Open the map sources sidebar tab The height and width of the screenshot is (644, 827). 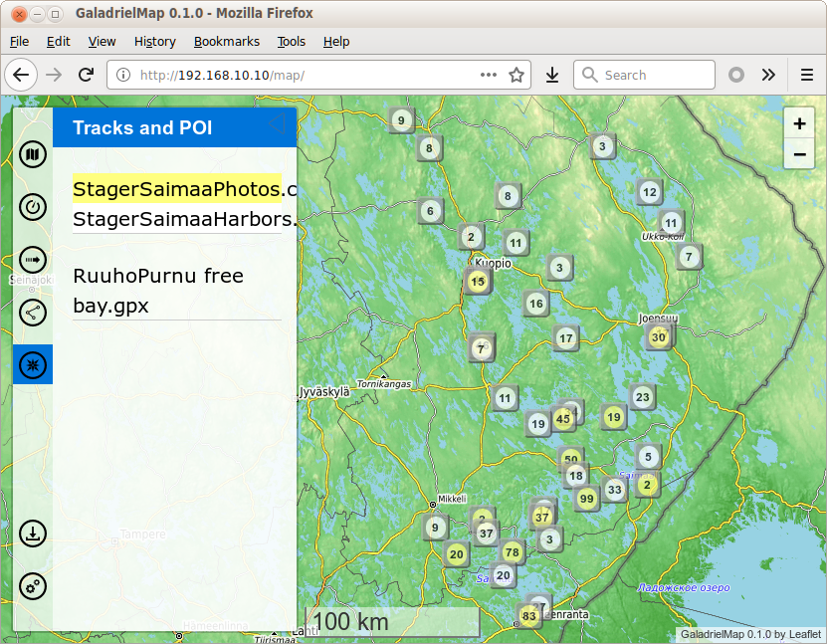click(x=33, y=154)
